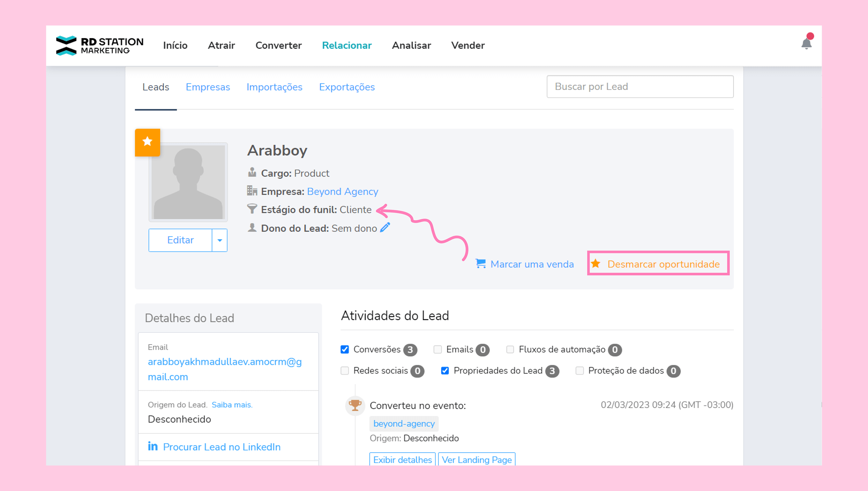Uncheck the Conversões activity filter
868x491 pixels.
tap(345, 349)
